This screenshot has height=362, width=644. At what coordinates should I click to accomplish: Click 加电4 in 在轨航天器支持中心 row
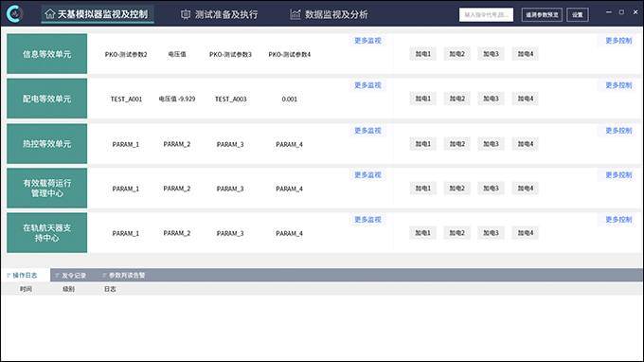click(x=526, y=233)
